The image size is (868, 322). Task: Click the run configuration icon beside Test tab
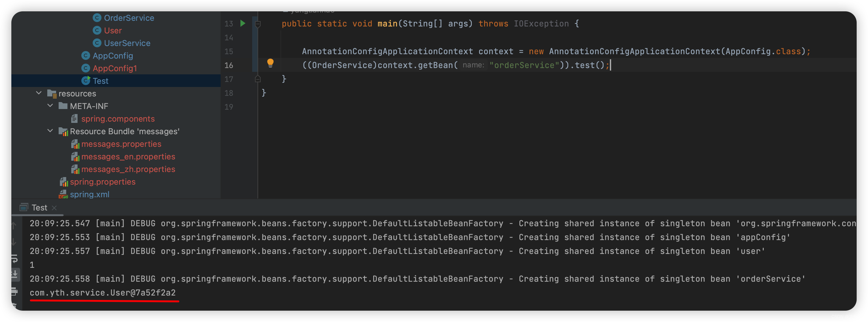tap(24, 207)
